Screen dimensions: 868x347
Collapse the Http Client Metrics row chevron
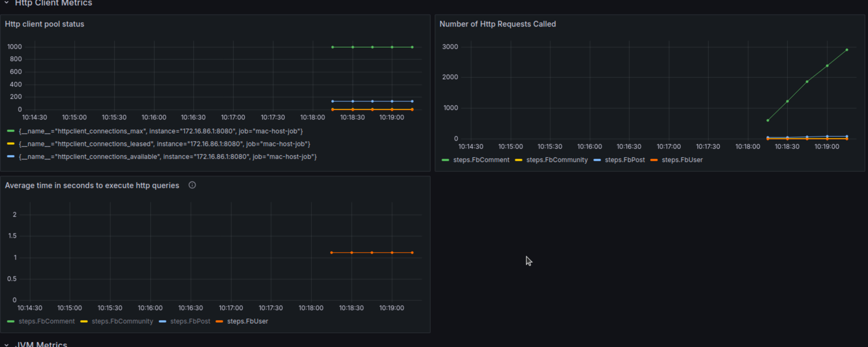pyautogui.click(x=6, y=3)
